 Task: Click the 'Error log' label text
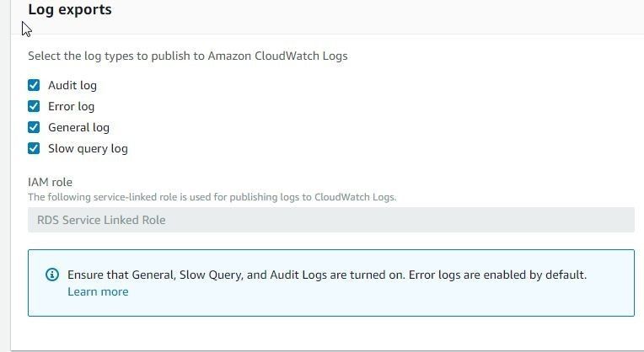[71, 107]
